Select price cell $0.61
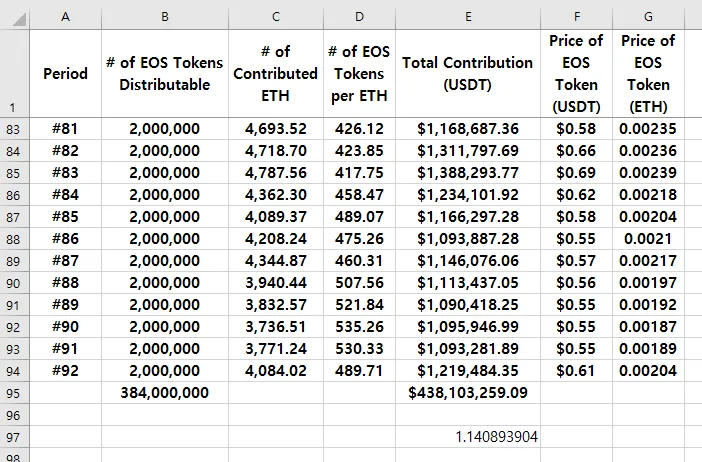This screenshot has height=462, width=702. coord(577,371)
